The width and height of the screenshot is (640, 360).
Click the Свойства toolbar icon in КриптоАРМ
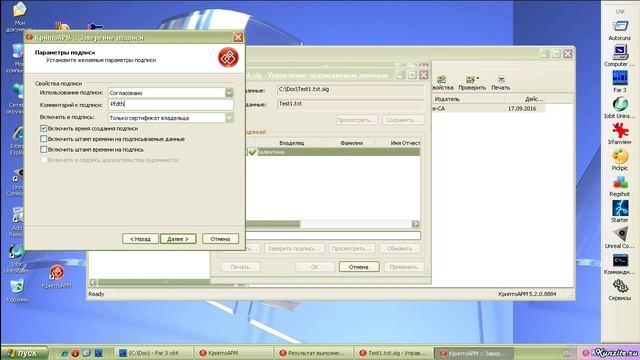coord(442,83)
